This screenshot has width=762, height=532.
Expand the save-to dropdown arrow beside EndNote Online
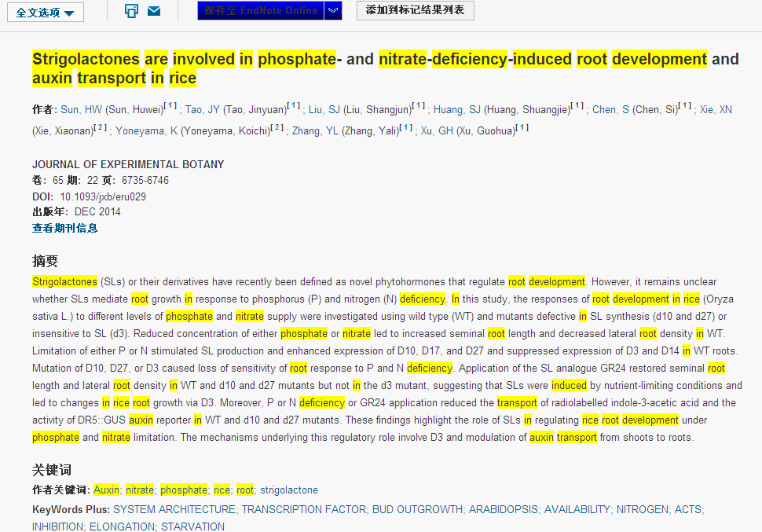(x=333, y=11)
